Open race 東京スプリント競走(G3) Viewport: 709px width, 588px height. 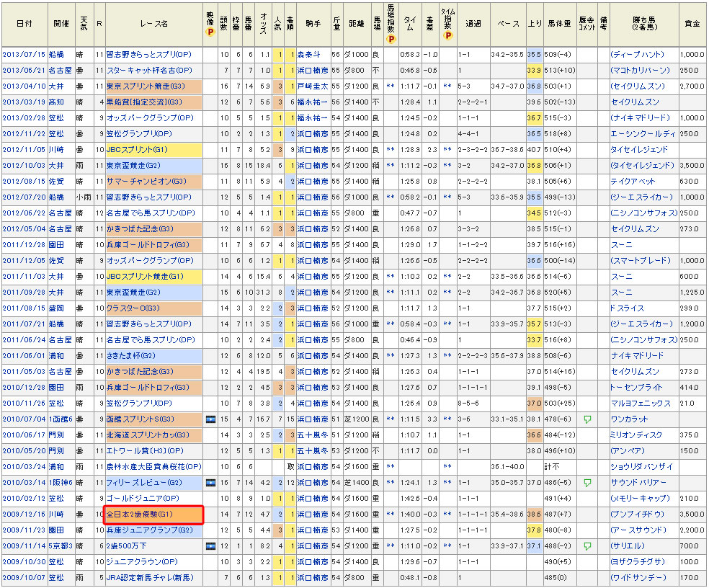click(145, 86)
